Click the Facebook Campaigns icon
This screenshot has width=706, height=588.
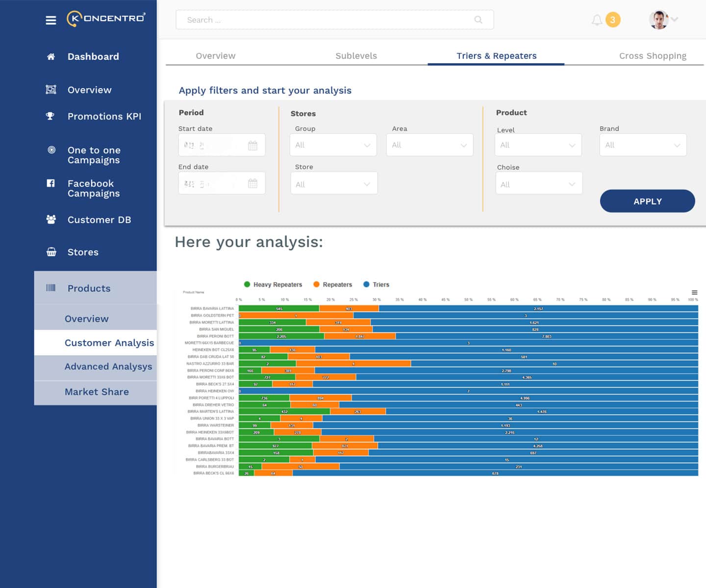50,183
